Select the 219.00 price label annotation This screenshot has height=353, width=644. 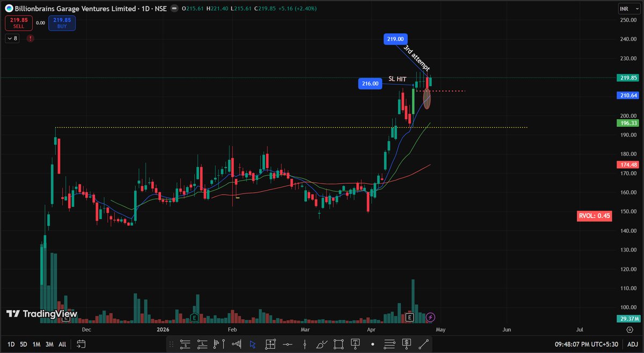point(397,39)
